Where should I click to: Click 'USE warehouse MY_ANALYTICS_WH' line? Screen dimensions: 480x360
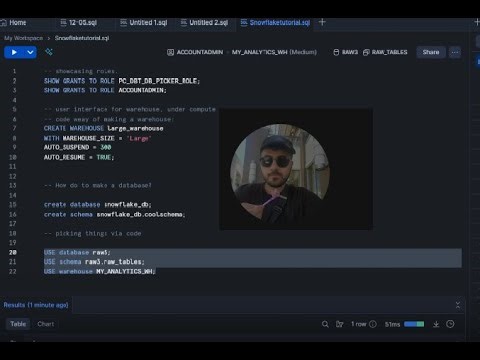pos(100,271)
